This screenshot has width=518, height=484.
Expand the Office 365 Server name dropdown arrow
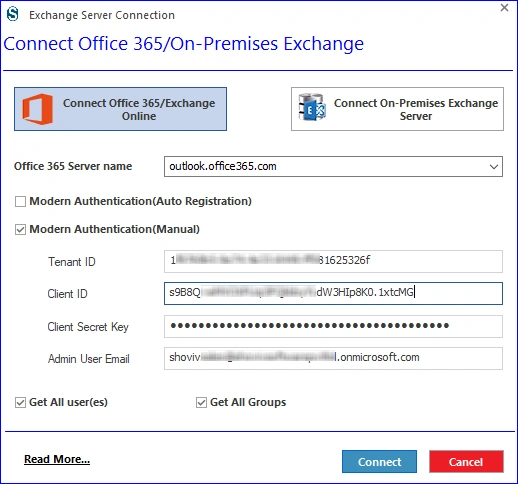click(x=494, y=166)
